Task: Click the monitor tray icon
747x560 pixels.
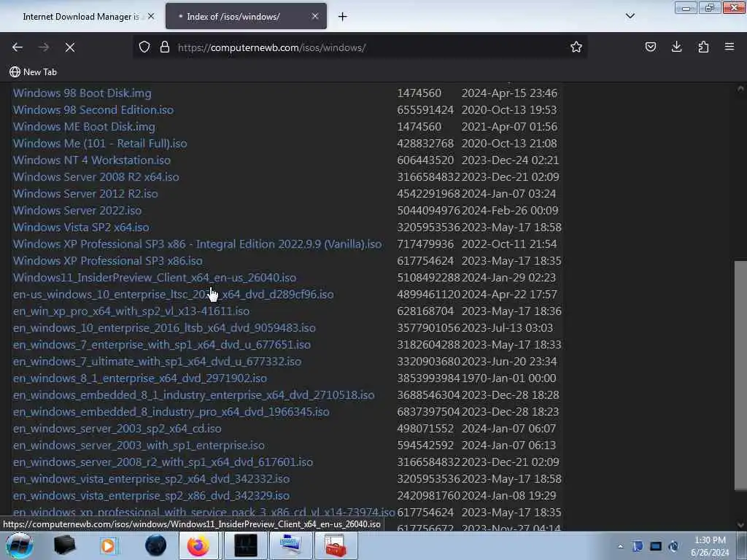Action: [x=656, y=546]
